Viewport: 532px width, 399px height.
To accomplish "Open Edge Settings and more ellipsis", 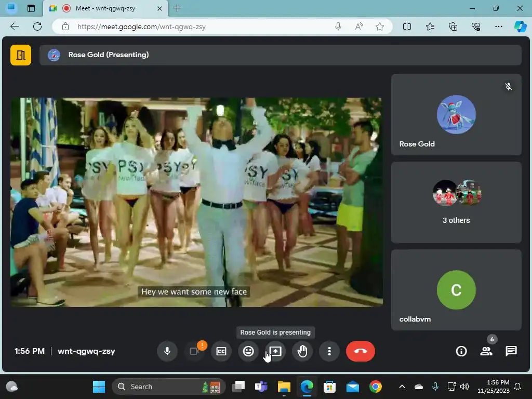I will click(x=498, y=26).
